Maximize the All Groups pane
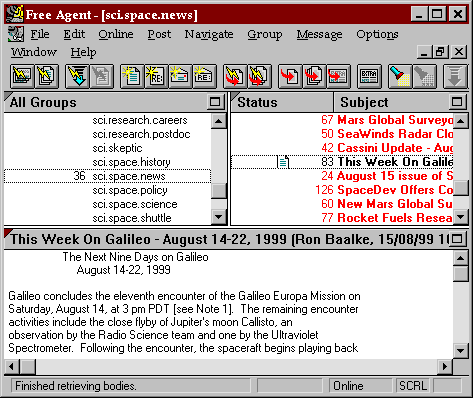Image resolution: width=473 pixels, height=398 pixels. 215,102
